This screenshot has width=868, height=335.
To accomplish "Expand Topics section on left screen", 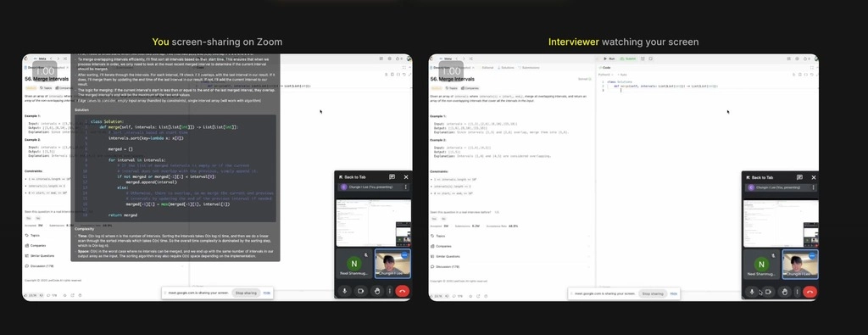I will coord(33,235).
